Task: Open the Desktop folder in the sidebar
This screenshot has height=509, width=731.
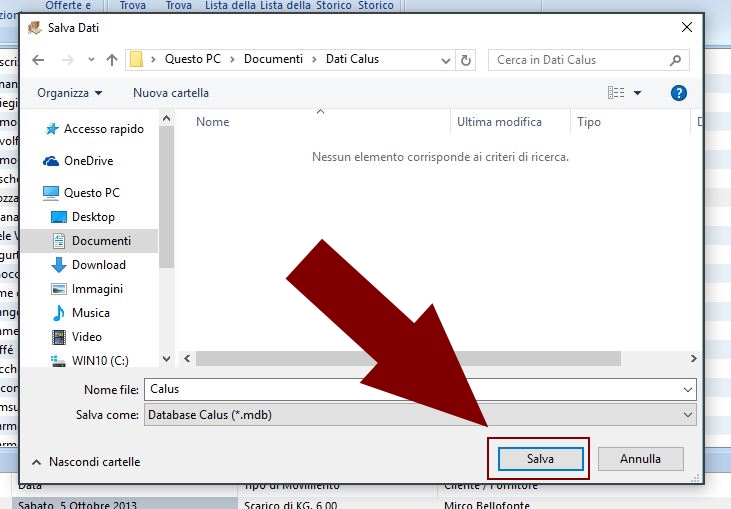Action: 83,217
